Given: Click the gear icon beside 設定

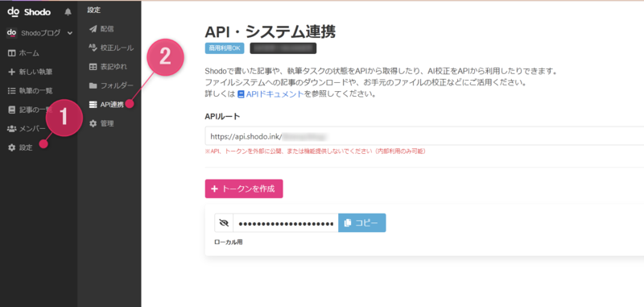Looking at the screenshot, I should coord(11,147).
